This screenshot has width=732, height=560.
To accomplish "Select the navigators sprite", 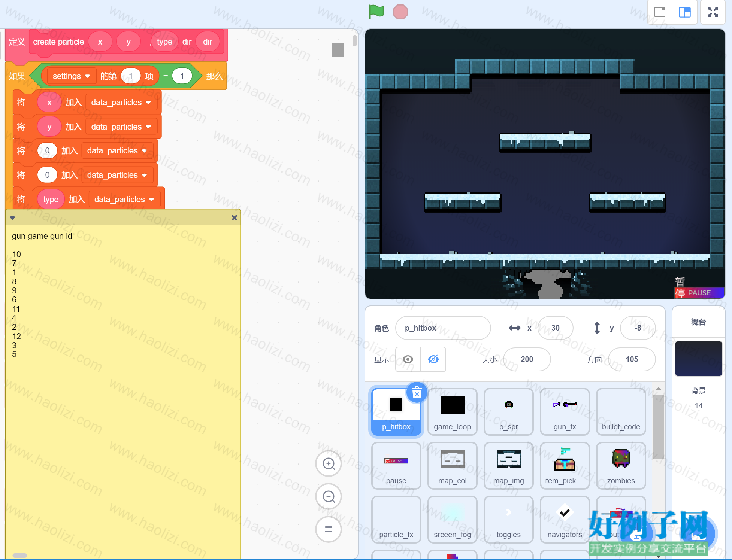I will click(x=565, y=519).
